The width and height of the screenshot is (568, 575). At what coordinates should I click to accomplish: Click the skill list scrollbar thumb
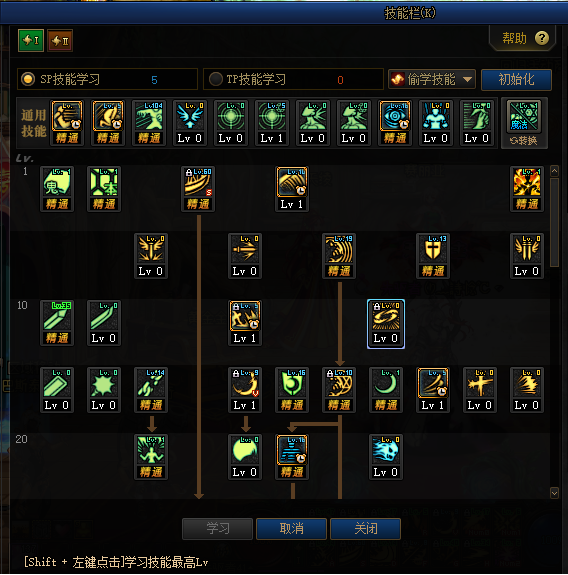[554, 222]
